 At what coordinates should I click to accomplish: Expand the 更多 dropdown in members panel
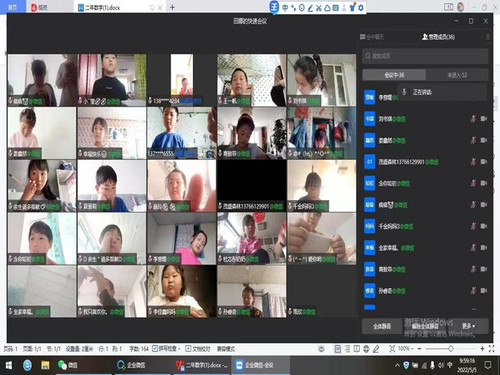pos(468,326)
